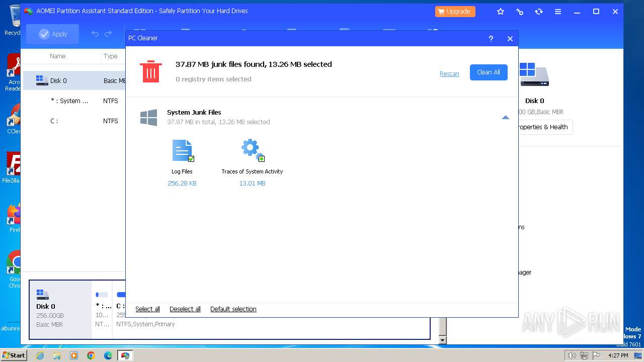The width and height of the screenshot is (644, 362).
Task: Open the hamburger menu in AOMEI title bar
Action: tap(558, 12)
